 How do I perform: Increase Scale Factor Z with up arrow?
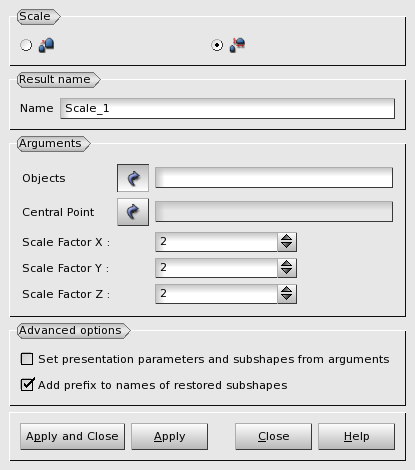pyautogui.click(x=287, y=290)
